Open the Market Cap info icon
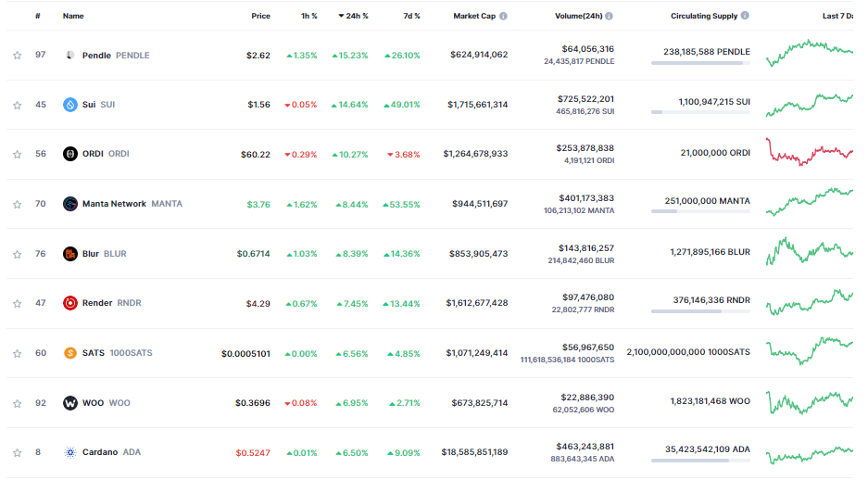 [x=503, y=16]
